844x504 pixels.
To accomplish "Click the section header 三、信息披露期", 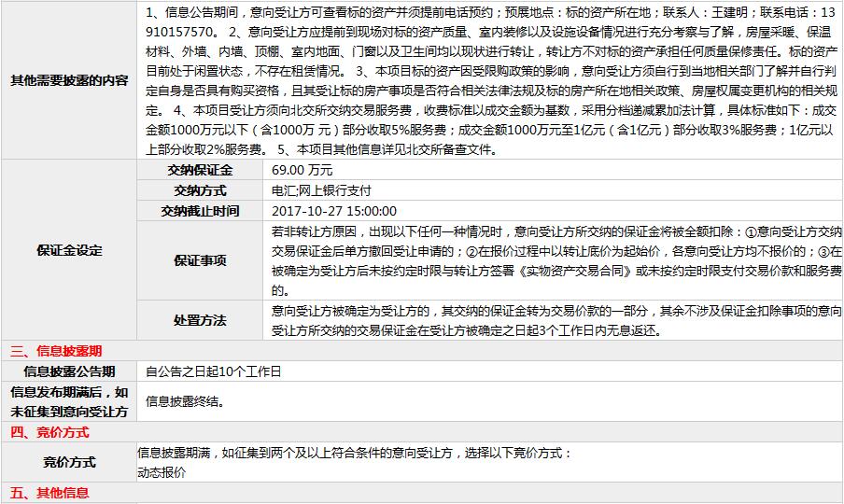I will click(x=56, y=352).
